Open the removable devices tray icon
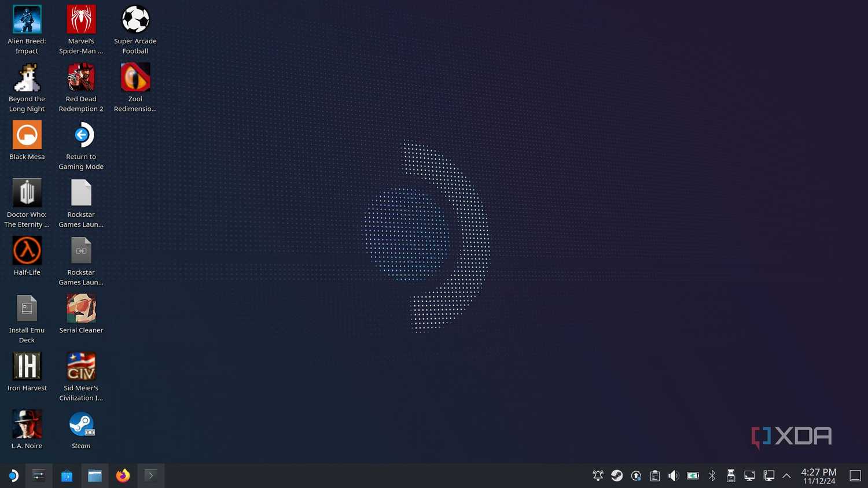 click(731, 475)
